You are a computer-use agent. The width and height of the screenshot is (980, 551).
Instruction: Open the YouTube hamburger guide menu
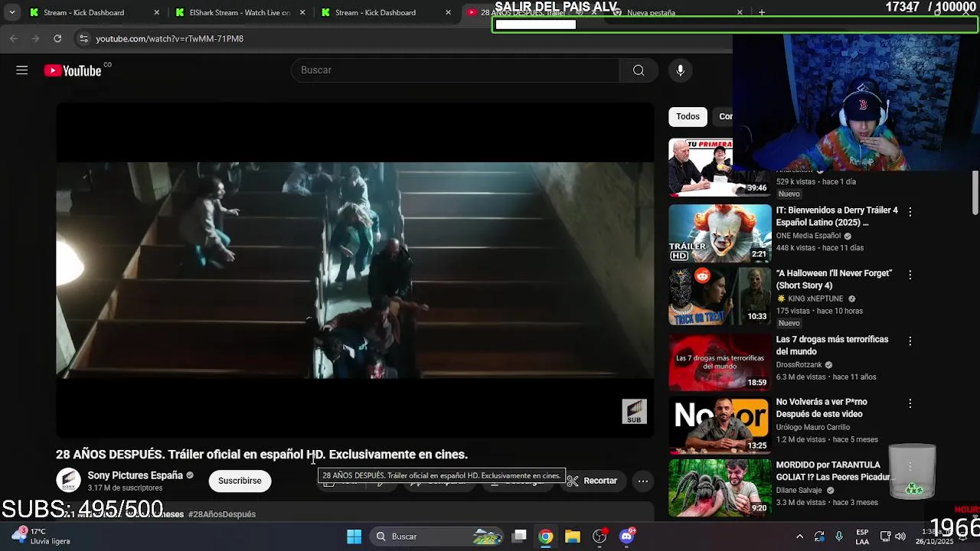pos(21,70)
